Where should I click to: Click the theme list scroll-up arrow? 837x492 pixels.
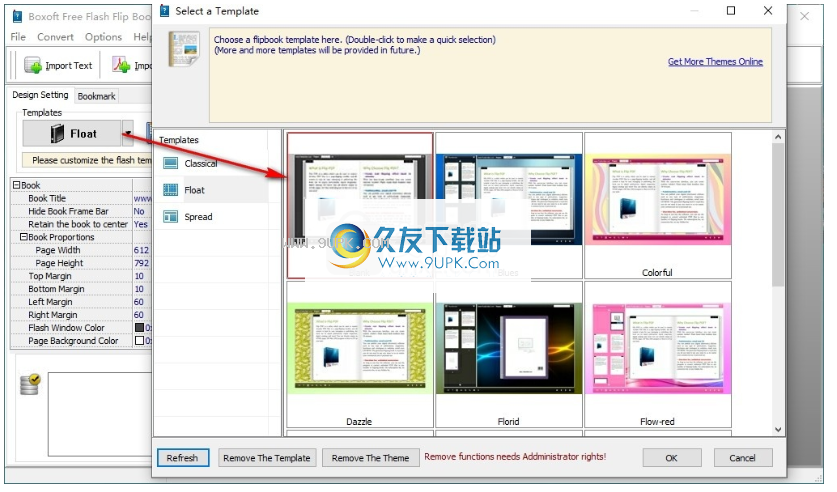coord(778,137)
